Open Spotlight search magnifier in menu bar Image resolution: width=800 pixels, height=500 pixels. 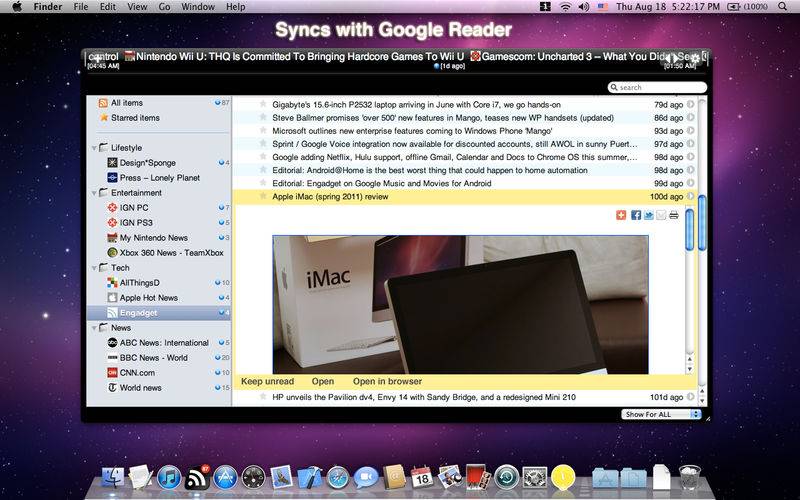click(782, 7)
